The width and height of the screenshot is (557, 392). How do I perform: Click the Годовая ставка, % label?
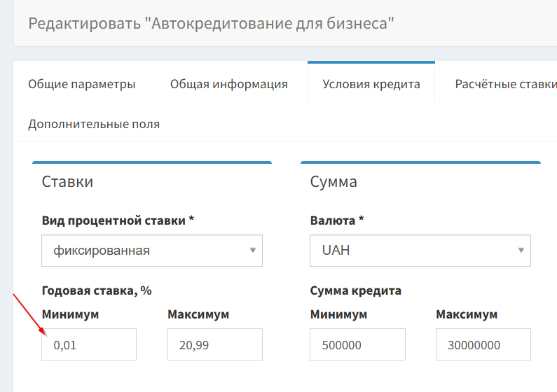(x=97, y=290)
